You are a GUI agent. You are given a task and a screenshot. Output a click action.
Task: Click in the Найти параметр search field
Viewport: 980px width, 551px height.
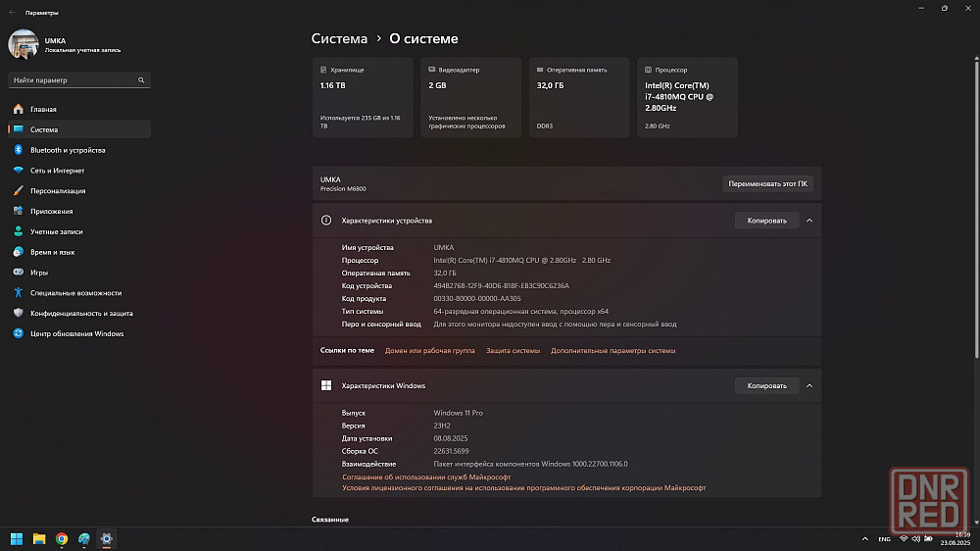79,80
